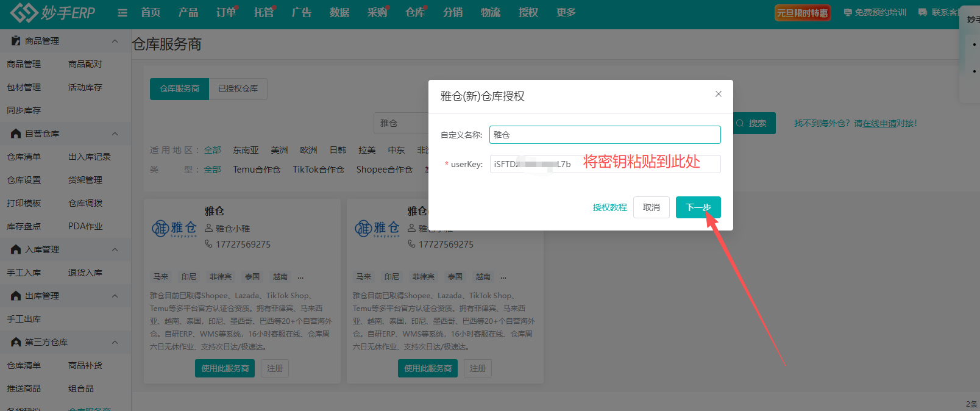The image size is (980, 411).
Task: Click the search magnifier 搜索 button
Action: [x=754, y=123]
